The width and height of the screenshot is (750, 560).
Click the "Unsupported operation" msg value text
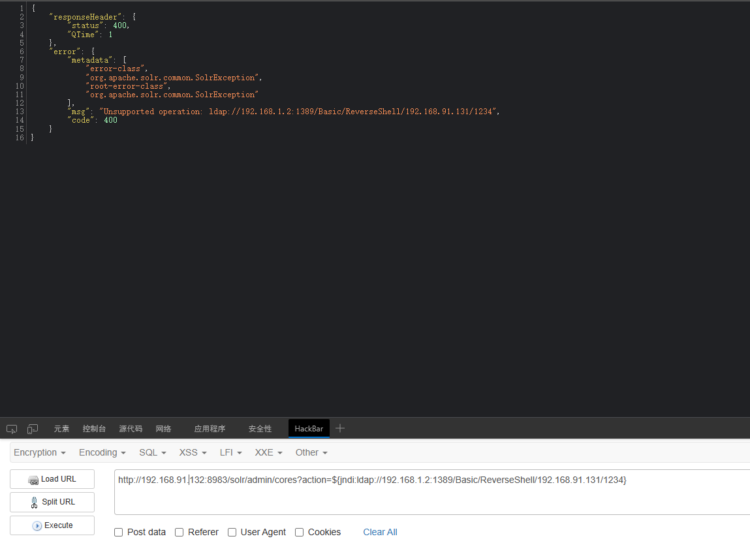298,112
